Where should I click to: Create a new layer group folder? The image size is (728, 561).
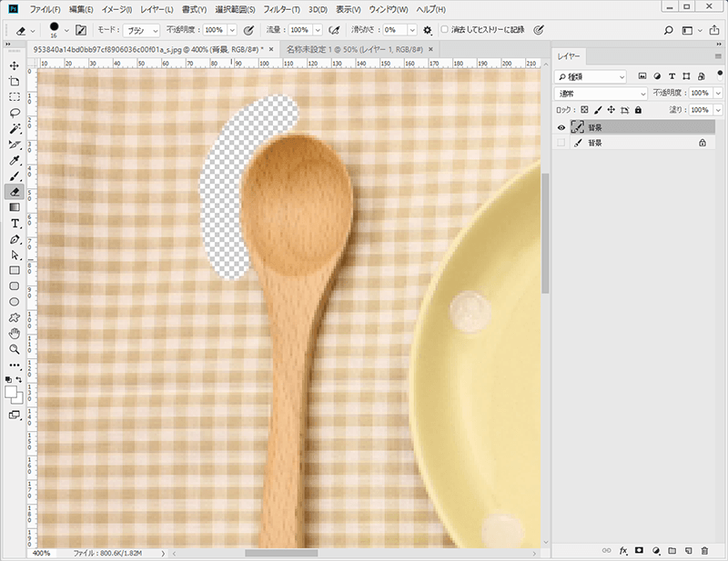click(x=672, y=550)
